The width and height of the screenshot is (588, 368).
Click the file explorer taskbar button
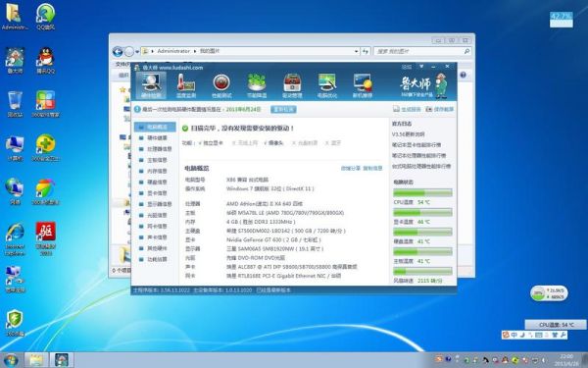[36, 360]
